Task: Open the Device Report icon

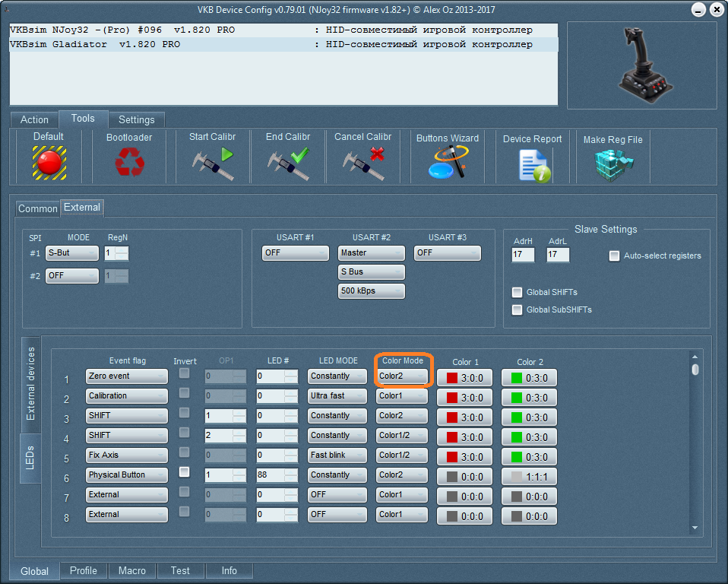Action: pos(533,164)
